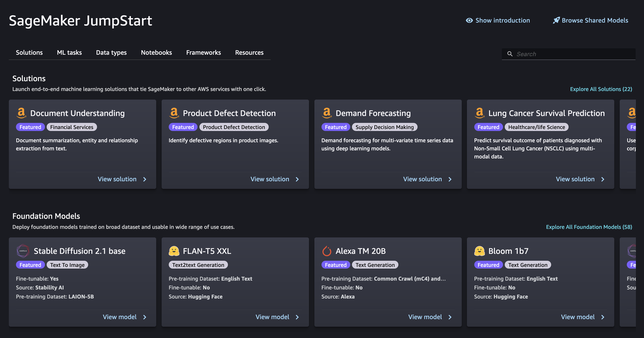
Task: Click the eye icon beside Show introduction
Action: click(469, 20)
